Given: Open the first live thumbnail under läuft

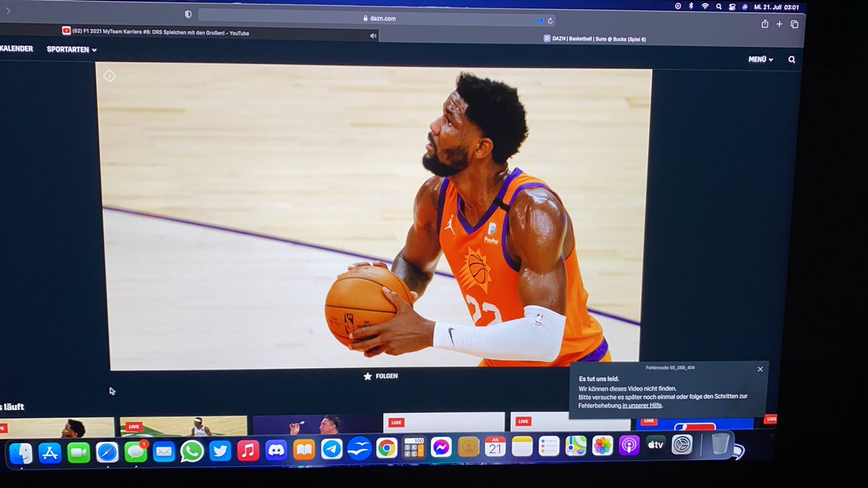Looking at the screenshot, I should pyautogui.click(x=56, y=427).
